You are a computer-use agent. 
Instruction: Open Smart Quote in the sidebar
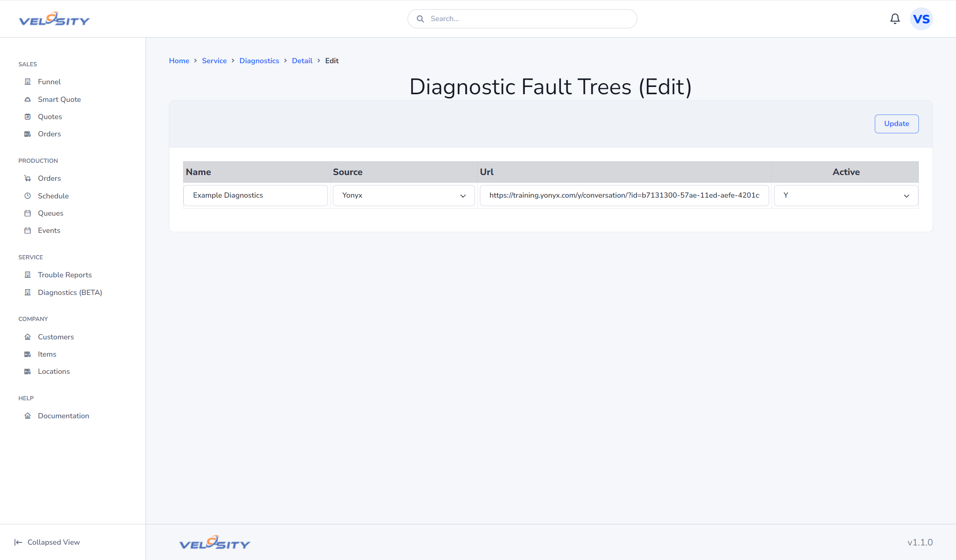coord(59,99)
